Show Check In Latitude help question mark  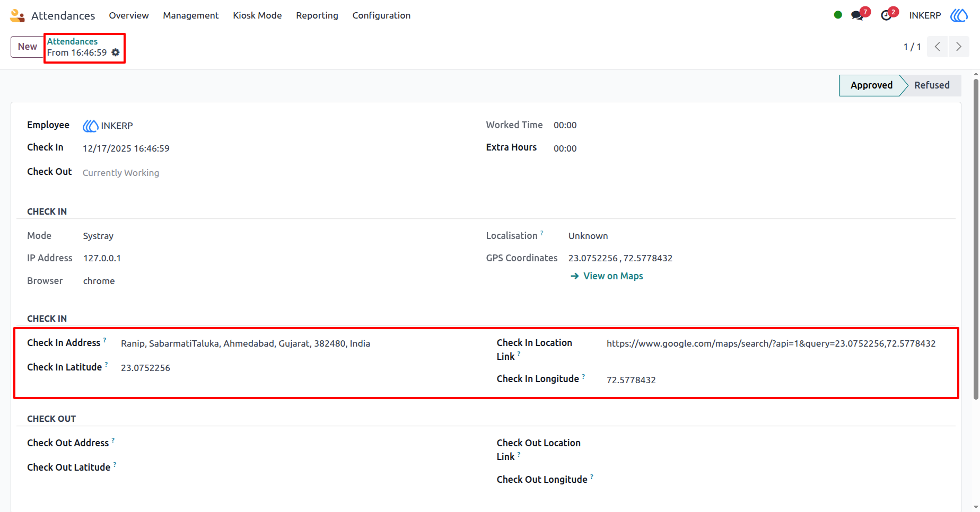point(107,364)
